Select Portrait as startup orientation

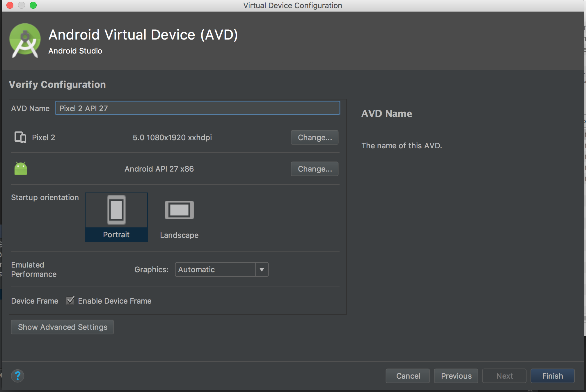point(116,217)
